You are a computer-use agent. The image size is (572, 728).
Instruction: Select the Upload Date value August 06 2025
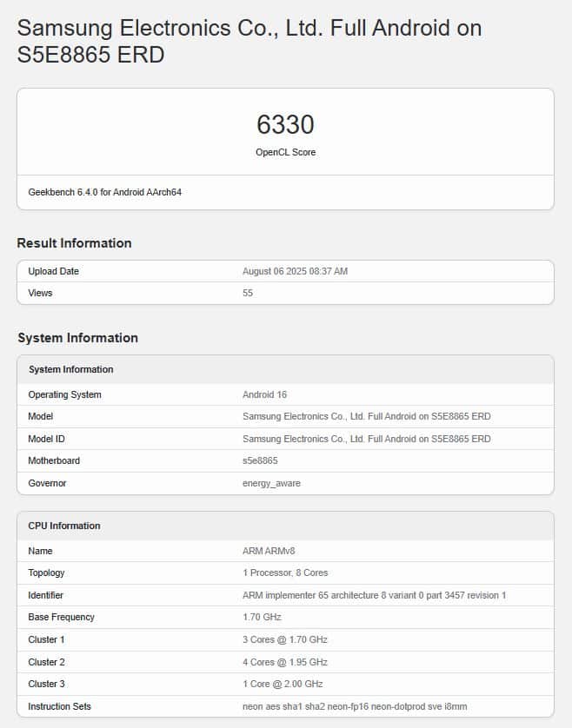pyautogui.click(x=295, y=271)
